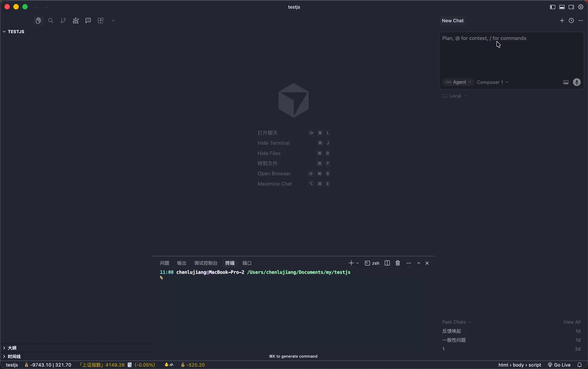Screen dimensions: 588x369
Task: Open chat history with the clock icon
Action: 571,21
